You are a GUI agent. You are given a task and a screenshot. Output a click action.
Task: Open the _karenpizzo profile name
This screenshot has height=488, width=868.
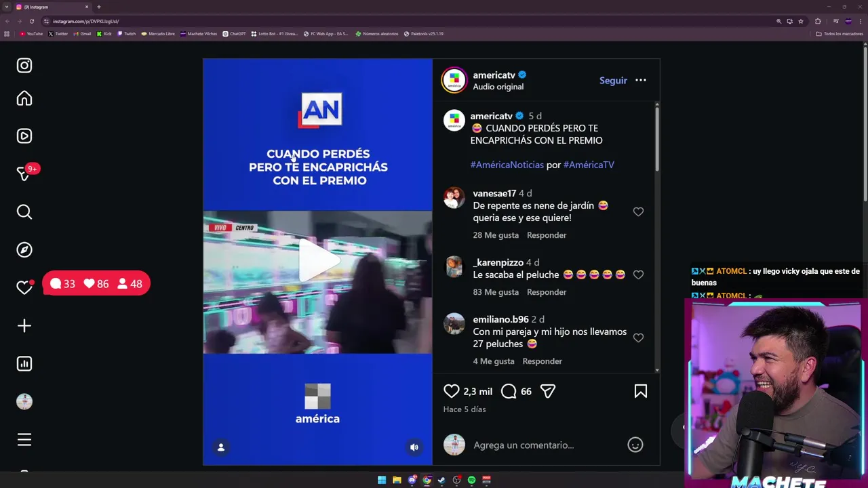point(498,262)
